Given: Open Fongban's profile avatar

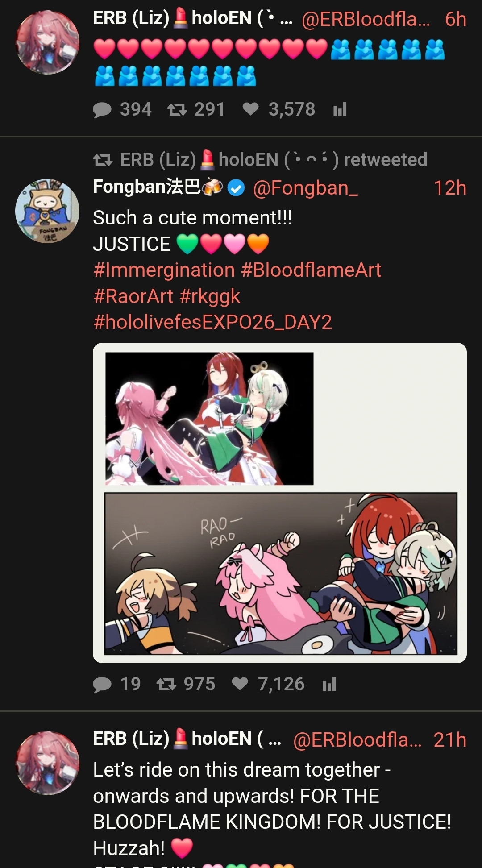Looking at the screenshot, I should point(47,211).
